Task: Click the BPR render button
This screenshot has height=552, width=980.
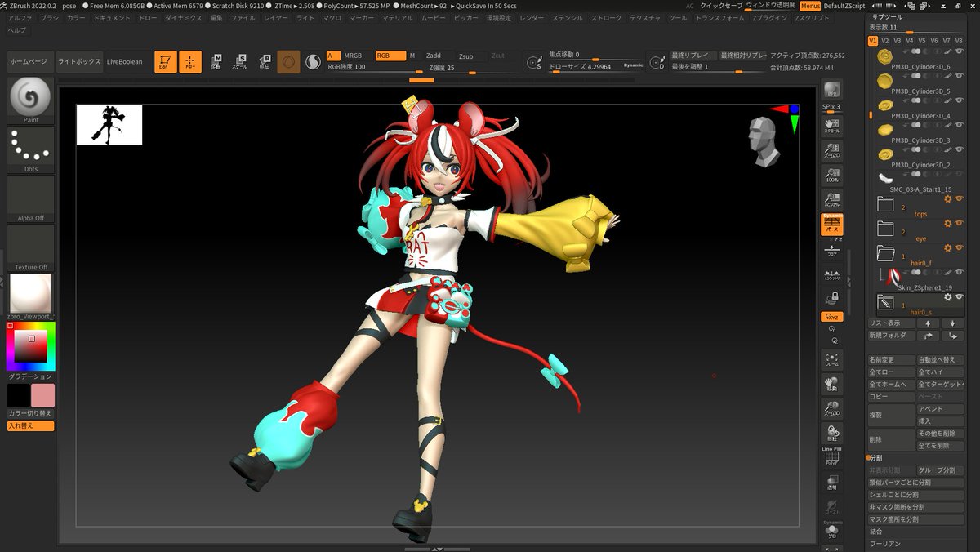Action: pos(831,90)
